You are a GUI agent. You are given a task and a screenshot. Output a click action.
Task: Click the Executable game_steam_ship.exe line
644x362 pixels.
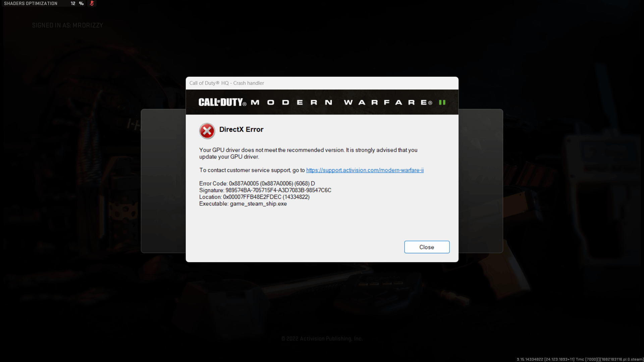pyautogui.click(x=243, y=204)
